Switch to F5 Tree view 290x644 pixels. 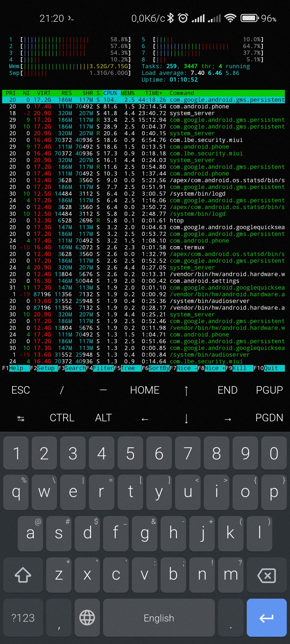pyautogui.click(x=128, y=368)
